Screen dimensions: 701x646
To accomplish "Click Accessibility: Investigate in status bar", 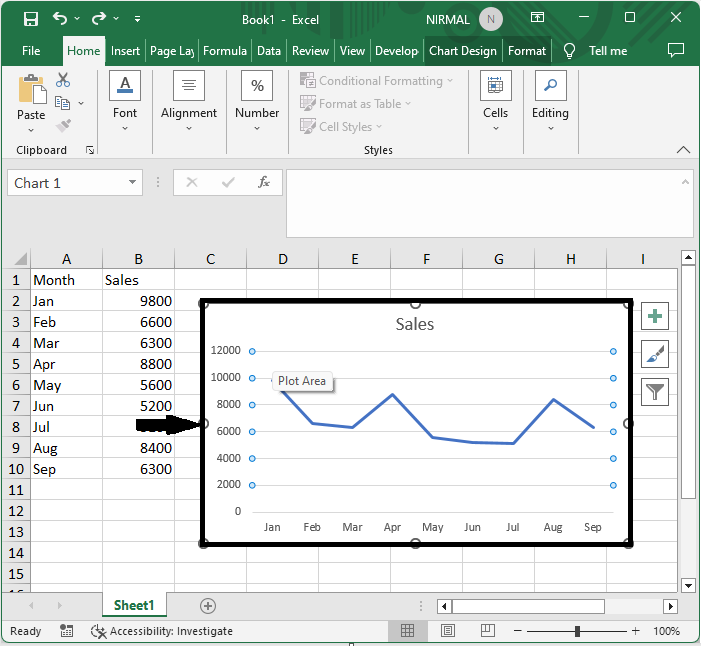I will tap(162, 631).
